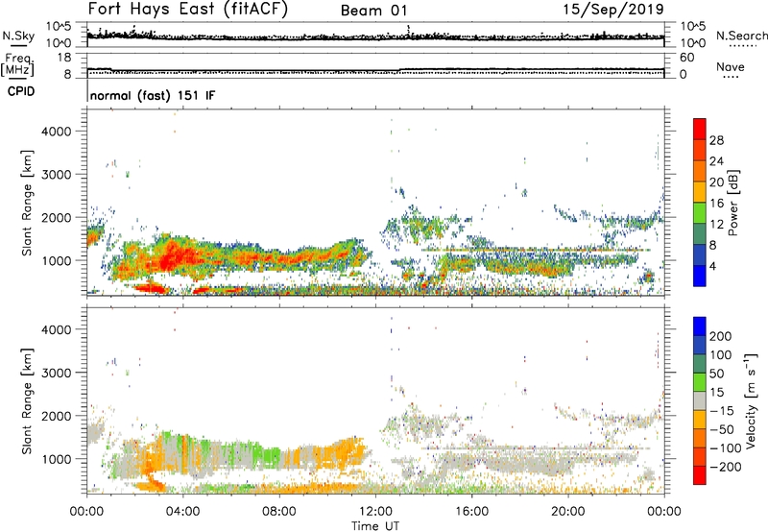This screenshot has width=768, height=532.
Task: Click the "04:00" time tick label
Action: pos(183,512)
